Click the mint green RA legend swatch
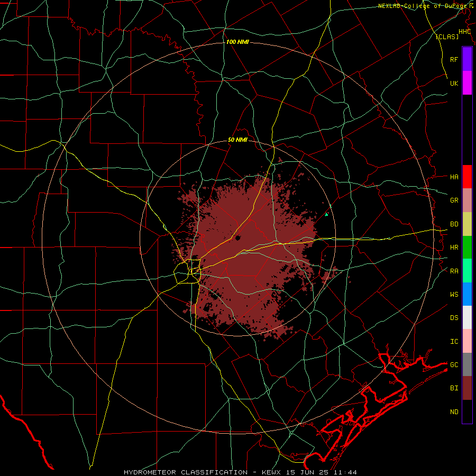This screenshot has width=476, height=476. (x=467, y=271)
